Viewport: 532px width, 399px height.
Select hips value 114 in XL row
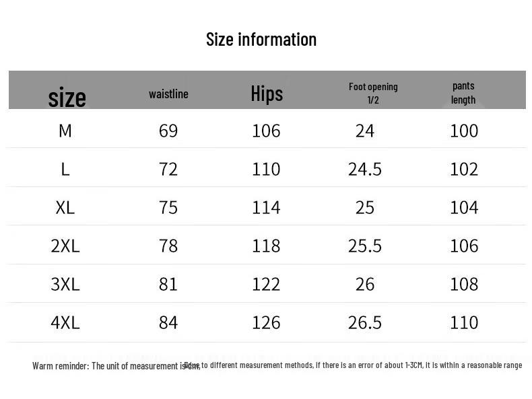[266, 207]
